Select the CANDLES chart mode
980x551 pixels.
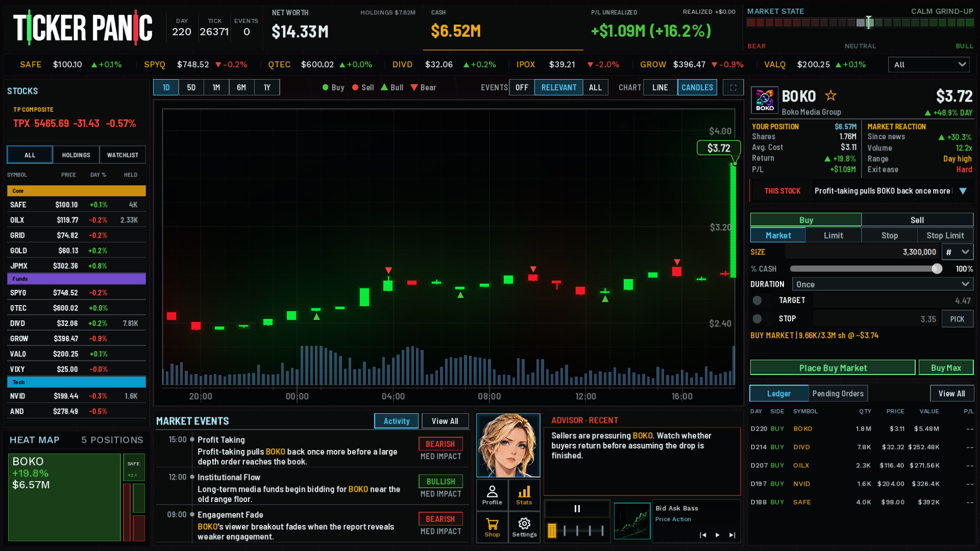pyautogui.click(x=697, y=87)
